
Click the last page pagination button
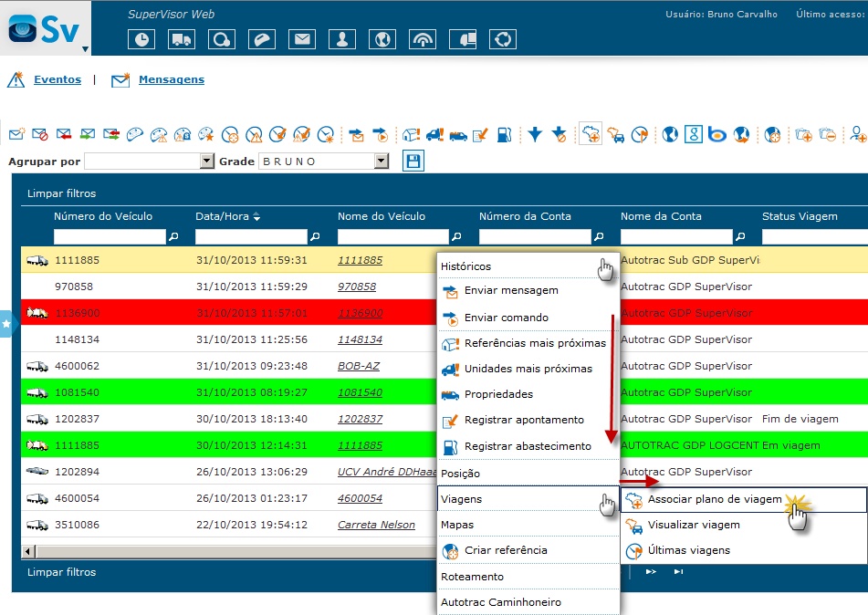(x=678, y=572)
